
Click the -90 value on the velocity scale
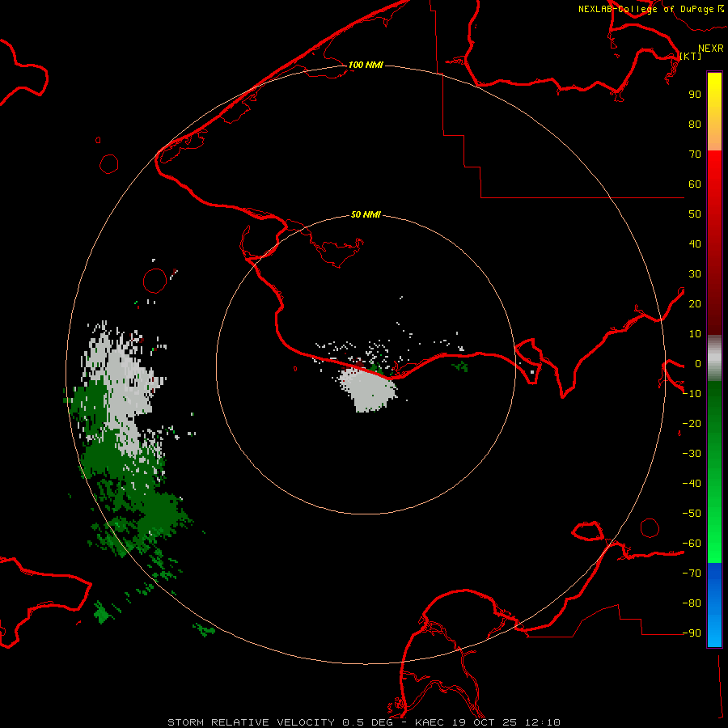(x=692, y=633)
